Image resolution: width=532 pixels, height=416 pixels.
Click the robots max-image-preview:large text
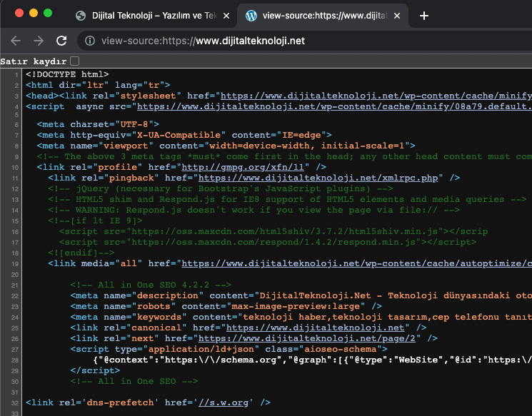click(226, 306)
